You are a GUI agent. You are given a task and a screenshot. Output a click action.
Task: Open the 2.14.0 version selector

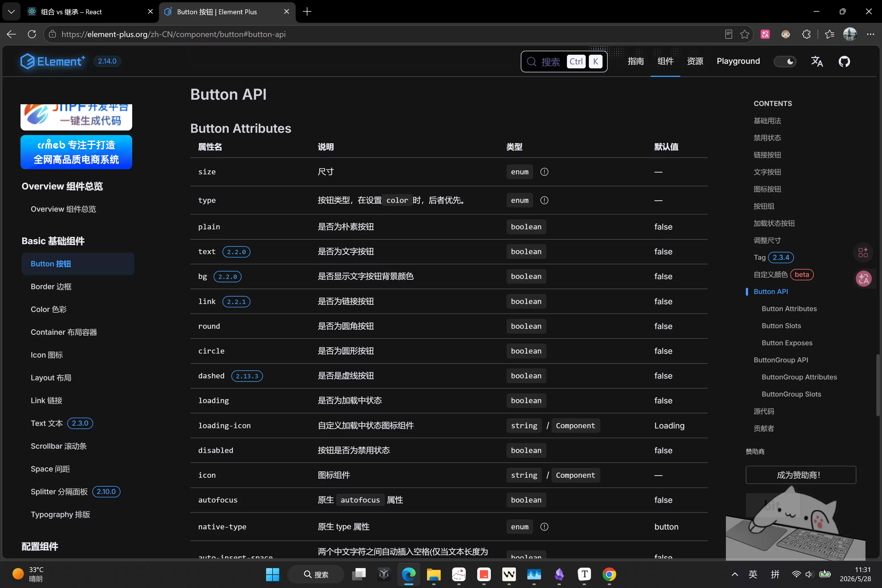[107, 61]
